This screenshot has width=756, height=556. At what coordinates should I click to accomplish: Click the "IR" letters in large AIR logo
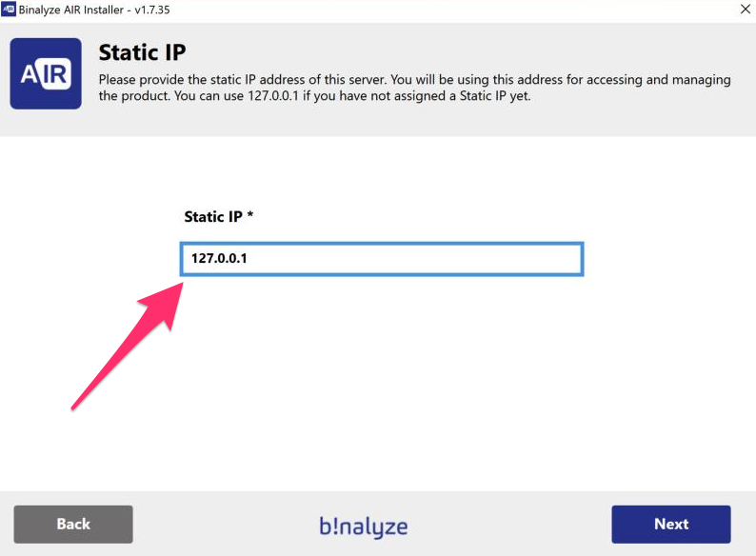(57, 73)
